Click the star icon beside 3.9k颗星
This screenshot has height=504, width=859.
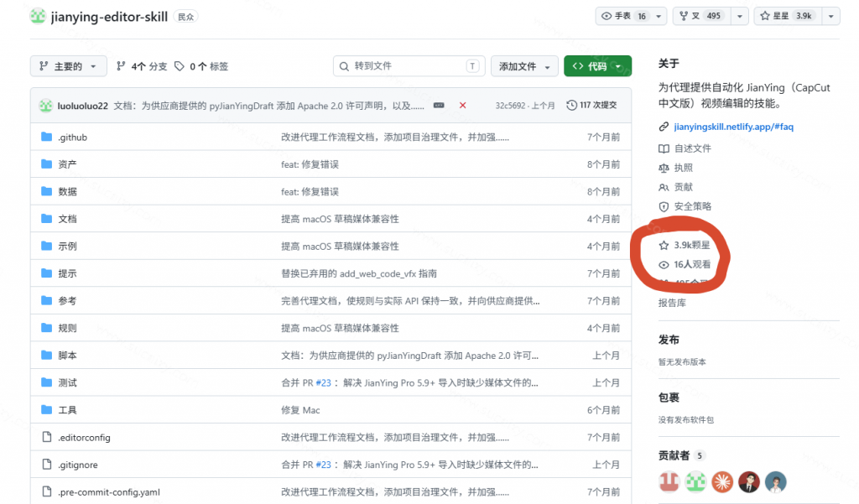coord(664,245)
